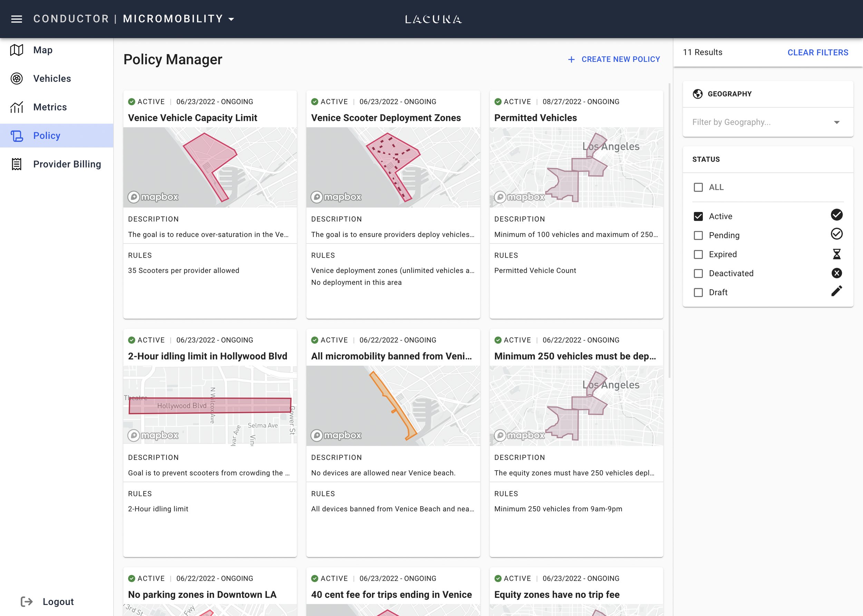Screen dimensions: 863x616
Task: Log out of Conductor
Action: click(x=47, y=601)
